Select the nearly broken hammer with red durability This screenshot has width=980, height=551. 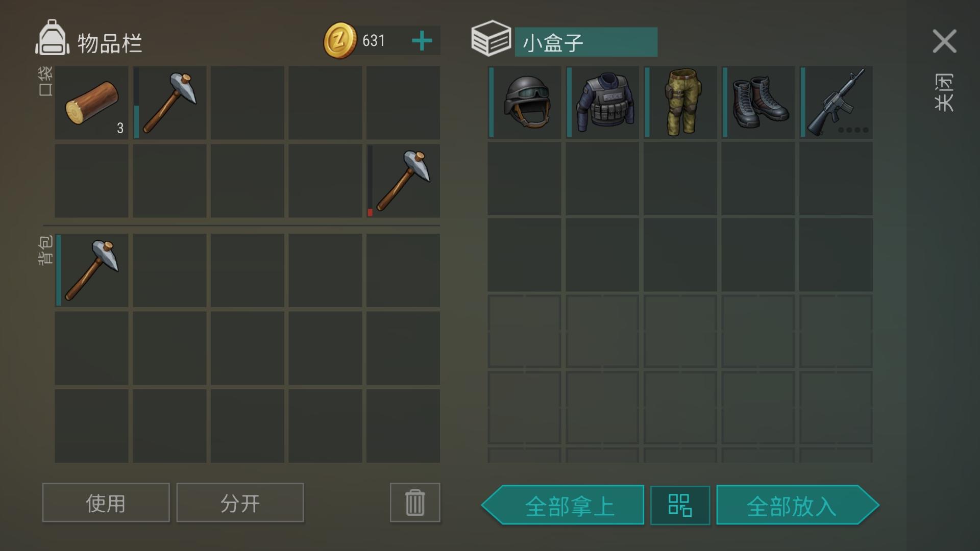403,181
